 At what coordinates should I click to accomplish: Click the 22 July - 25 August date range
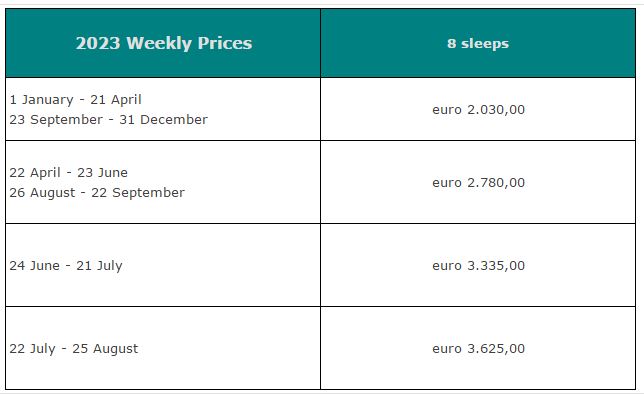pos(74,348)
